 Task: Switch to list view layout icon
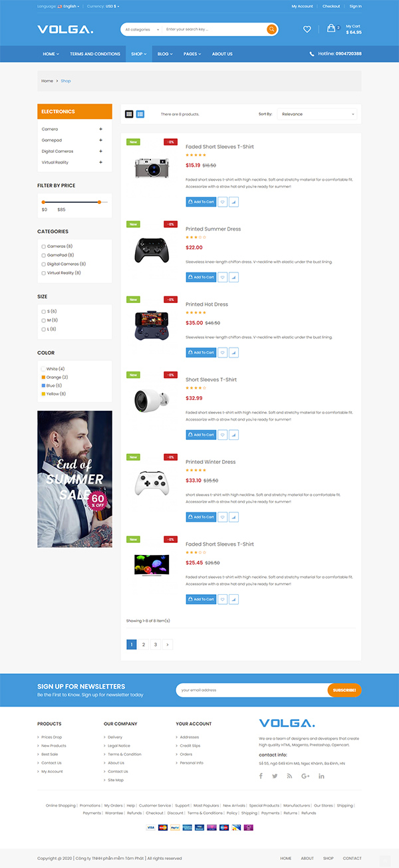140,114
